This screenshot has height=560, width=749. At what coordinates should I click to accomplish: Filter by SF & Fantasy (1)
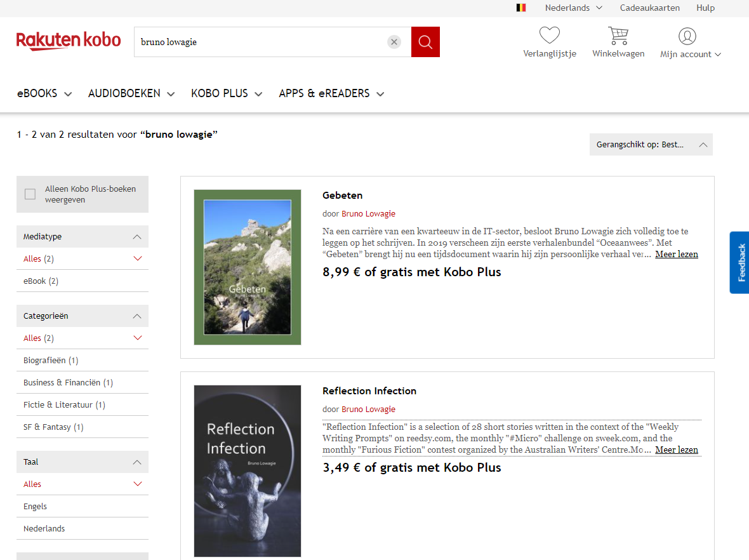pyautogui.click(x=82, y=427)
